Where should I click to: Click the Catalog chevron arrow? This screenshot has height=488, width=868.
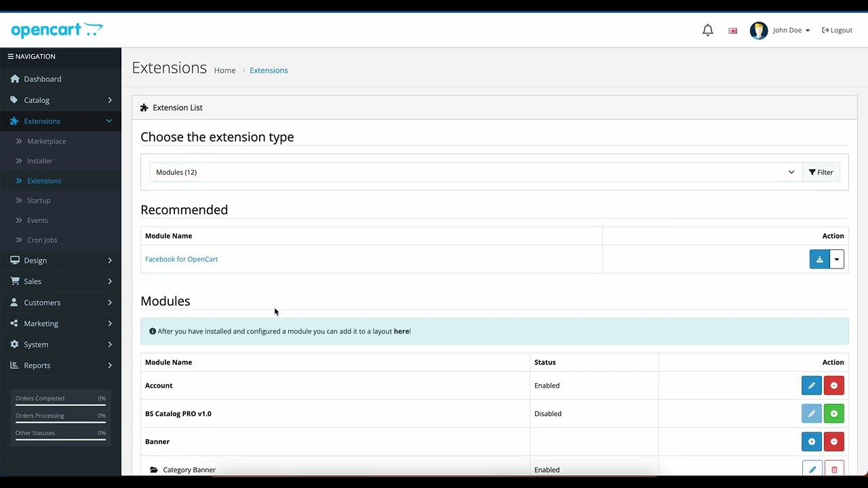point(110,100)
